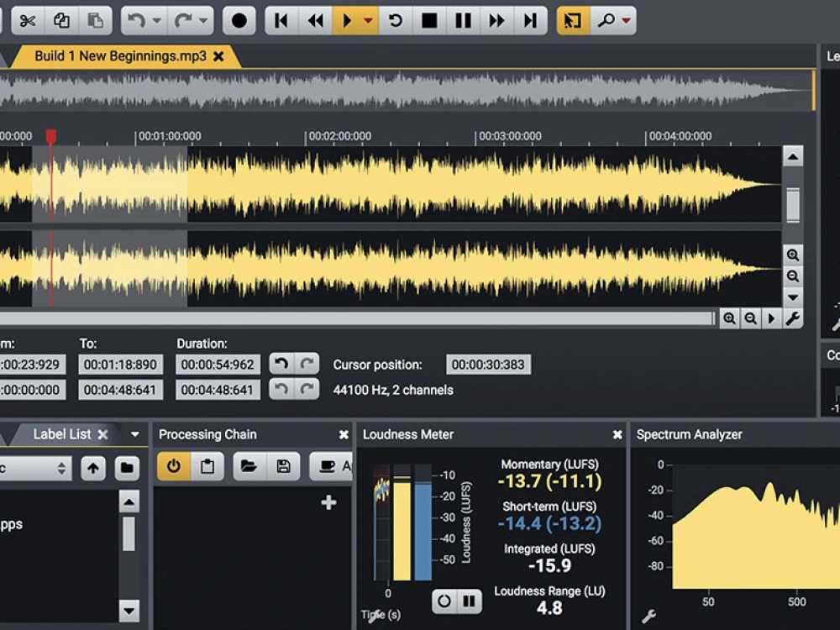
Task: Click the vertical scrollbar thumb beside waveform
Action: pyautogui.click(x=793, y=204)
